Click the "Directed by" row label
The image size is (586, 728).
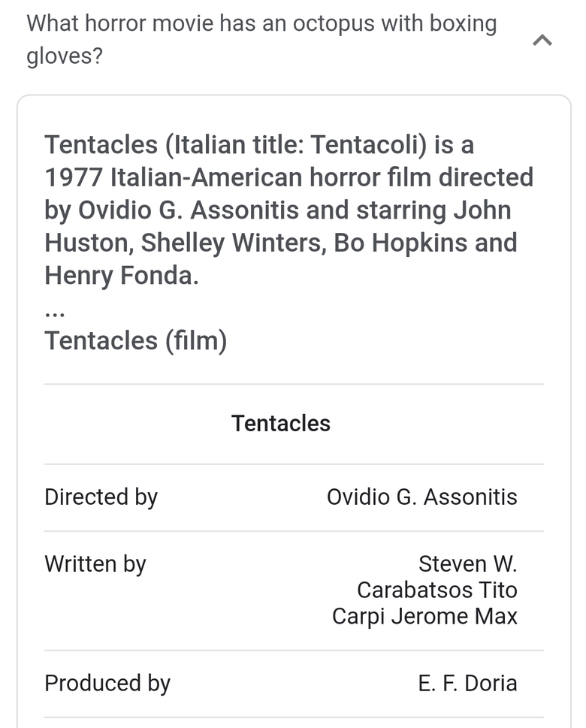101,497
